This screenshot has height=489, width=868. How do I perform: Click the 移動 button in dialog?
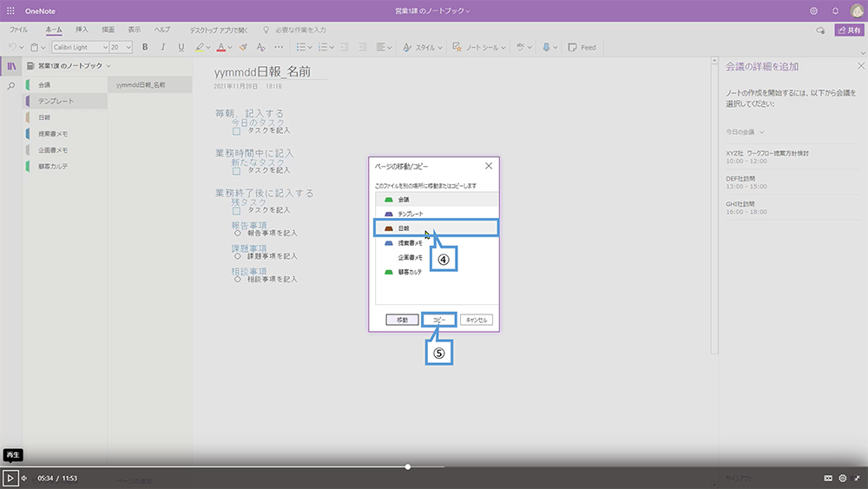(402, 320)
